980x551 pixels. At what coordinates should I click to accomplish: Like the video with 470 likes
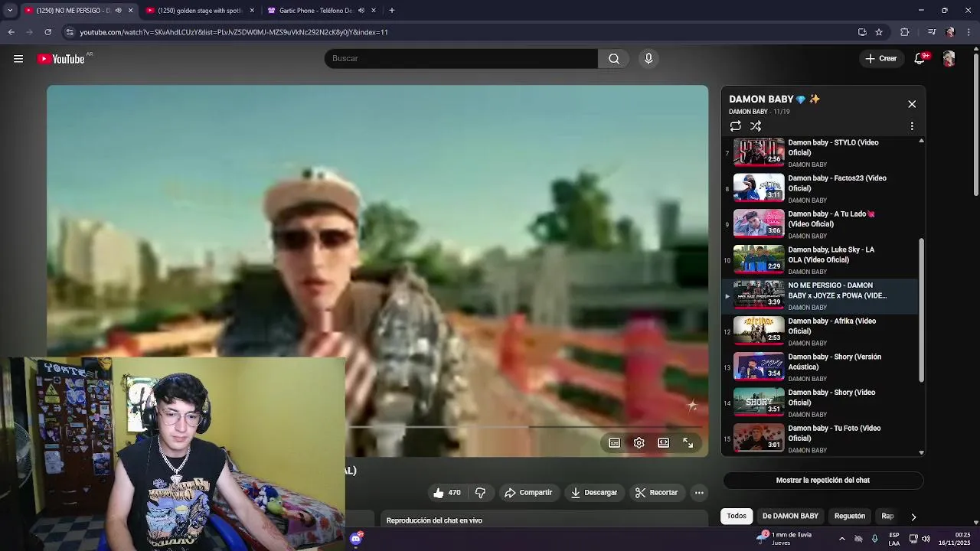(447, 493)
